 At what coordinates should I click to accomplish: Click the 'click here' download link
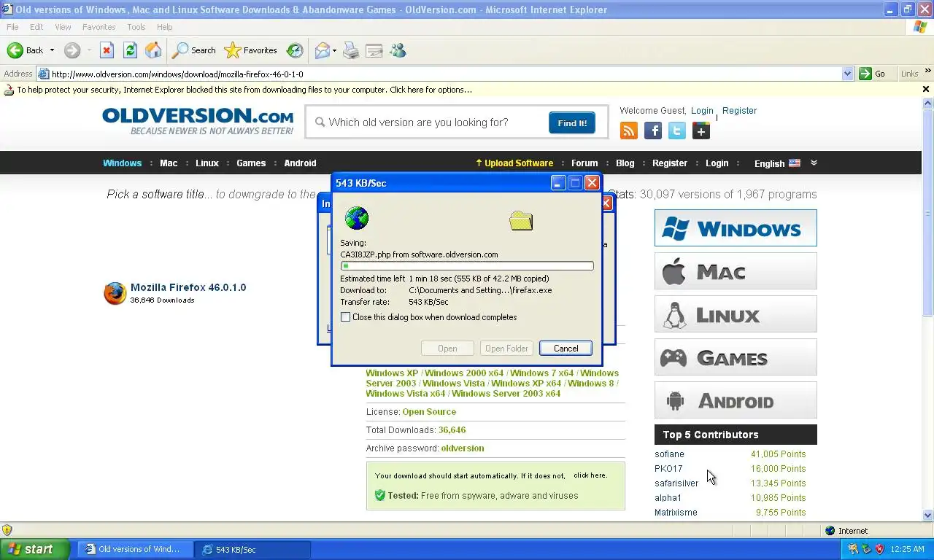590,475
